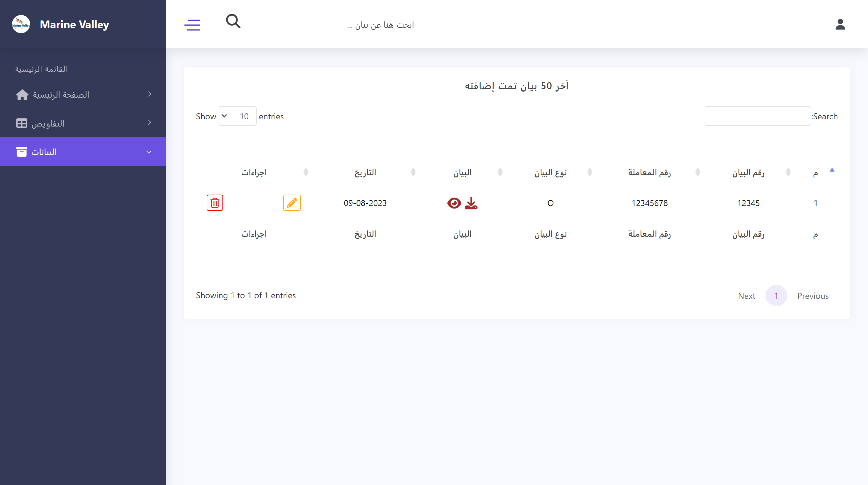Open the Show entries dropdown
Screen dimensions: 868x485
click(237, 116)
